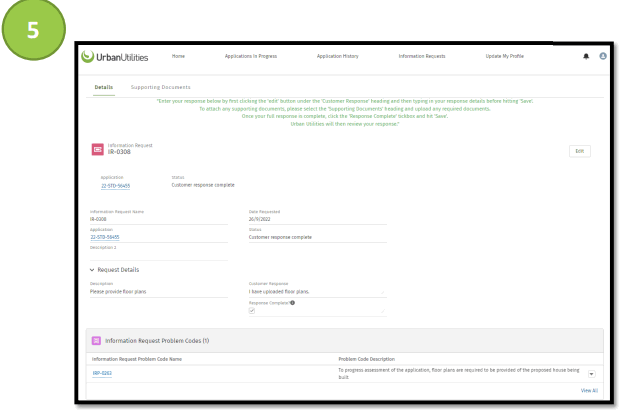Toggle the Response Complete checkbox
The image size is (625, 419).
pos(252,311)
